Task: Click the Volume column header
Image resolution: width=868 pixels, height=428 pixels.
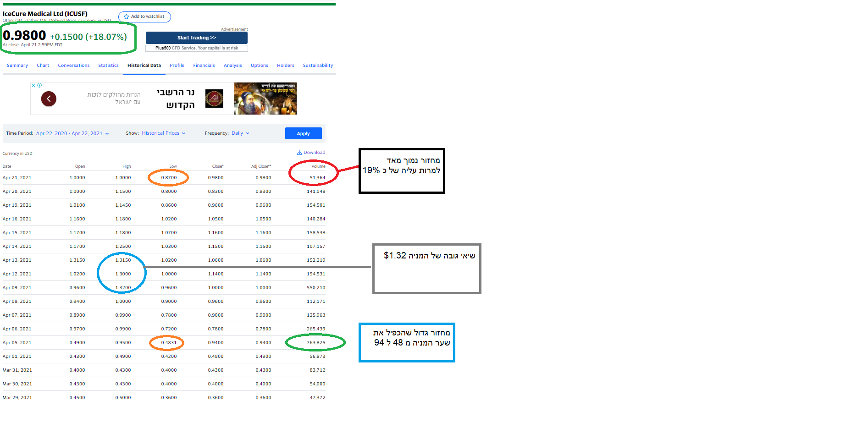Action: point(318,166)
